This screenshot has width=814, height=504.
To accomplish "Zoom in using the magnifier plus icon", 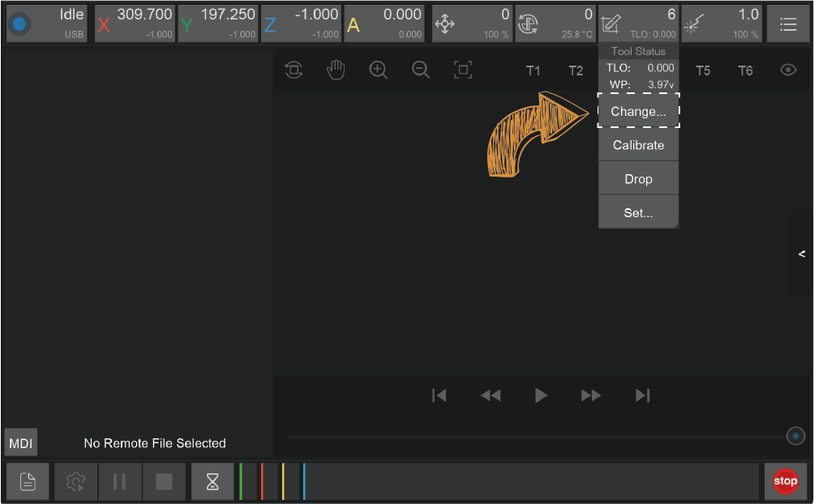I will pyautogui.click(x=378, y=70).
